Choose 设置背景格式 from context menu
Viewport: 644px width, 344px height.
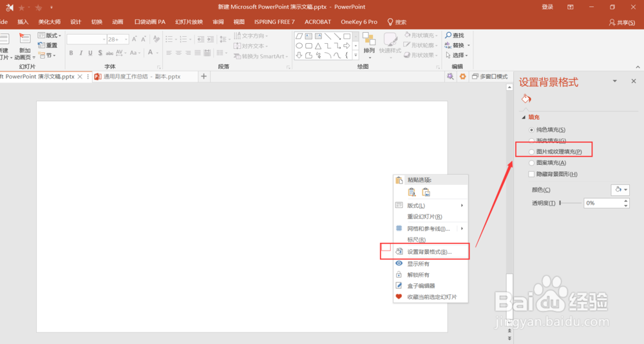point(430,252)
